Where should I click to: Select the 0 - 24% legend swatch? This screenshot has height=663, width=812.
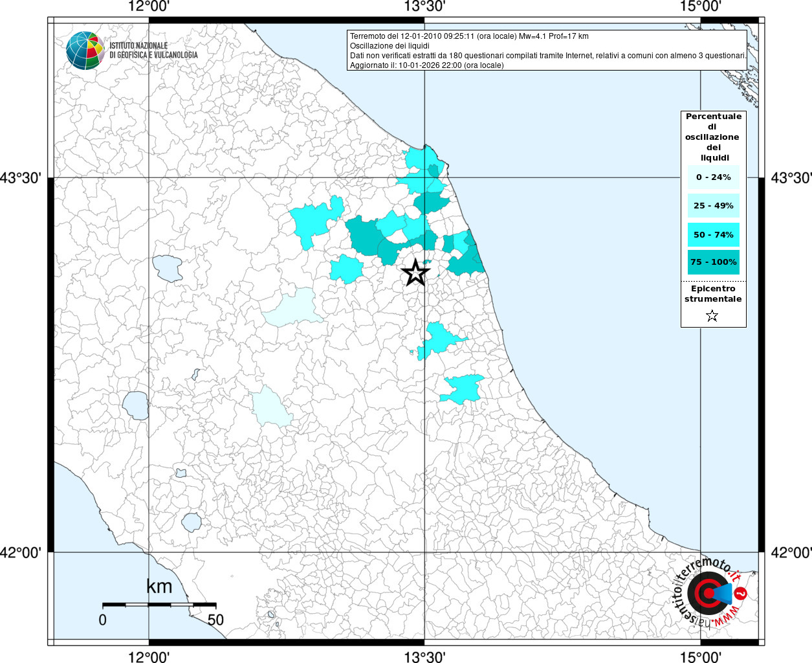click(x=713, y=177)
